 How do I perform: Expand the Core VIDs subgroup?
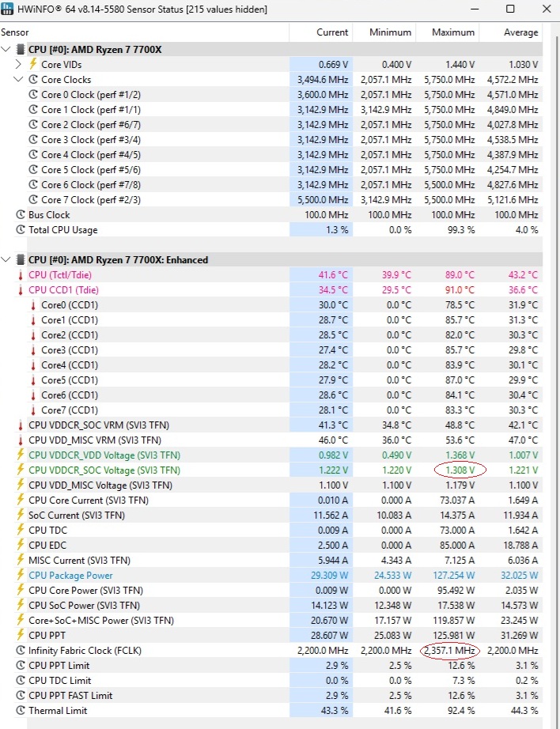click(x=19, y=65)
